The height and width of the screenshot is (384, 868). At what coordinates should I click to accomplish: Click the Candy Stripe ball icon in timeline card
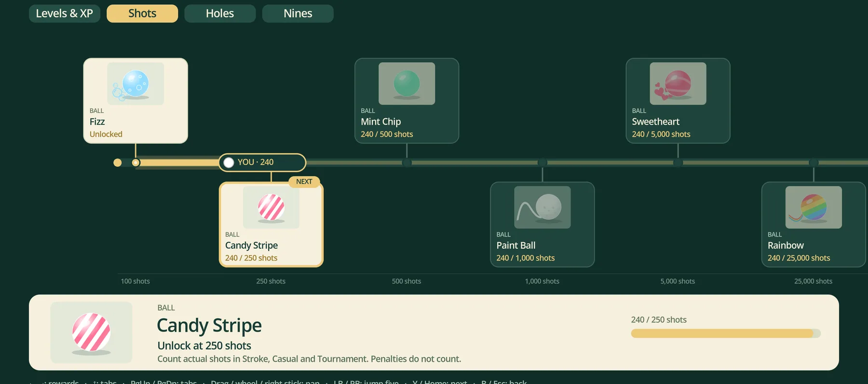[x=271, y=208]
